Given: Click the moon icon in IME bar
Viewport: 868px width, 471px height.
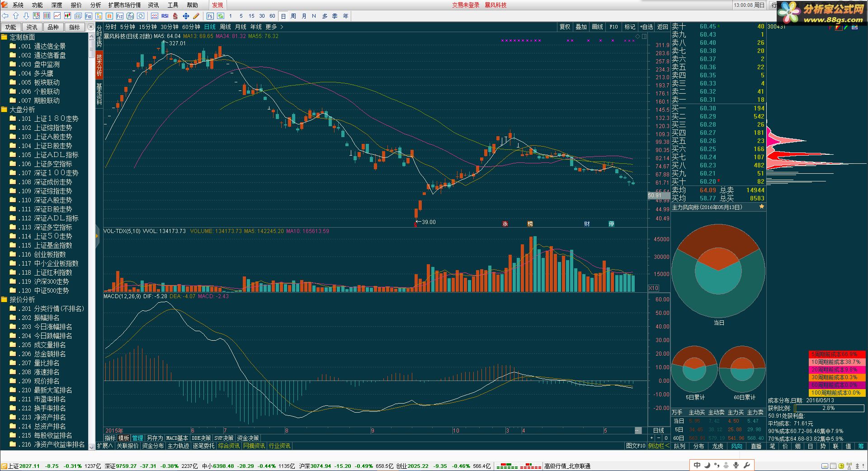Looking at the screenshot, I should pos(708,465).
